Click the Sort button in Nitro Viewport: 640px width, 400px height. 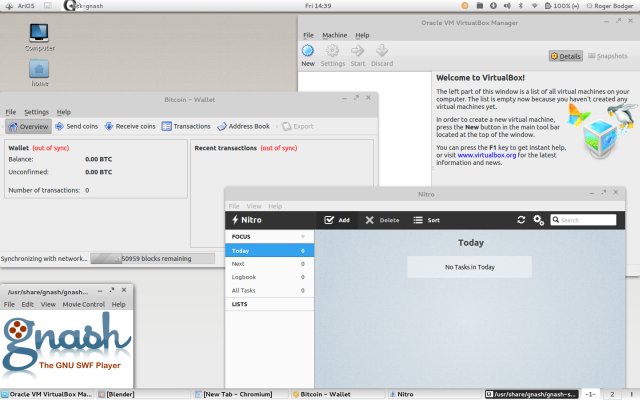pyautogui.click(x=427, y=220)
